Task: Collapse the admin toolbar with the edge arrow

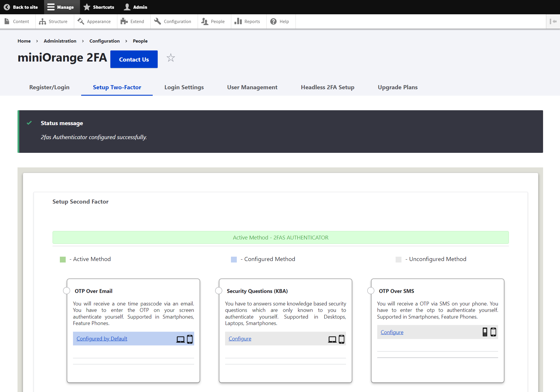Action: (554, 21)
